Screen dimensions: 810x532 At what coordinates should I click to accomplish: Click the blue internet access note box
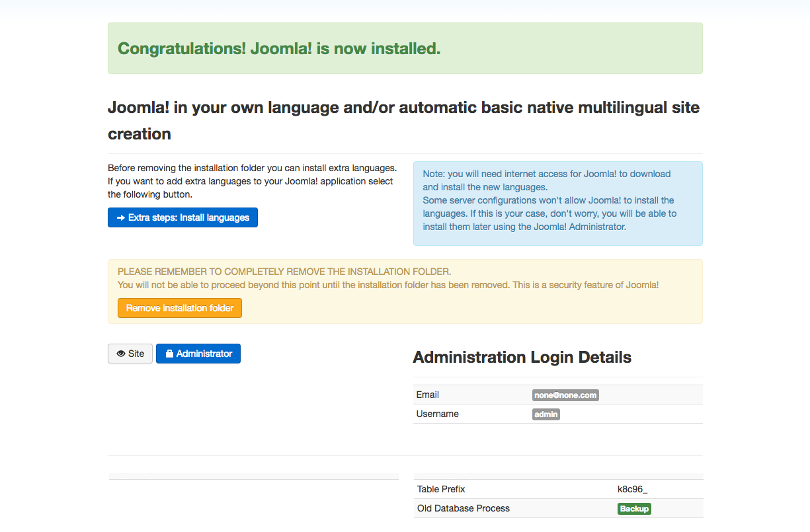(x=558, y=204)
